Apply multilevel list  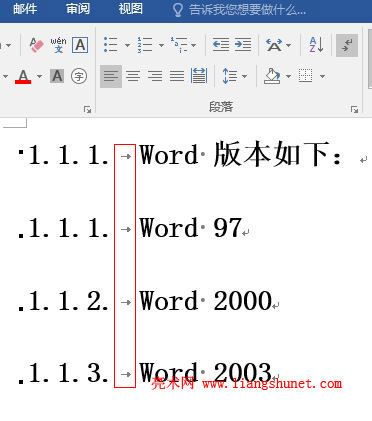click(x=179, y=45)
